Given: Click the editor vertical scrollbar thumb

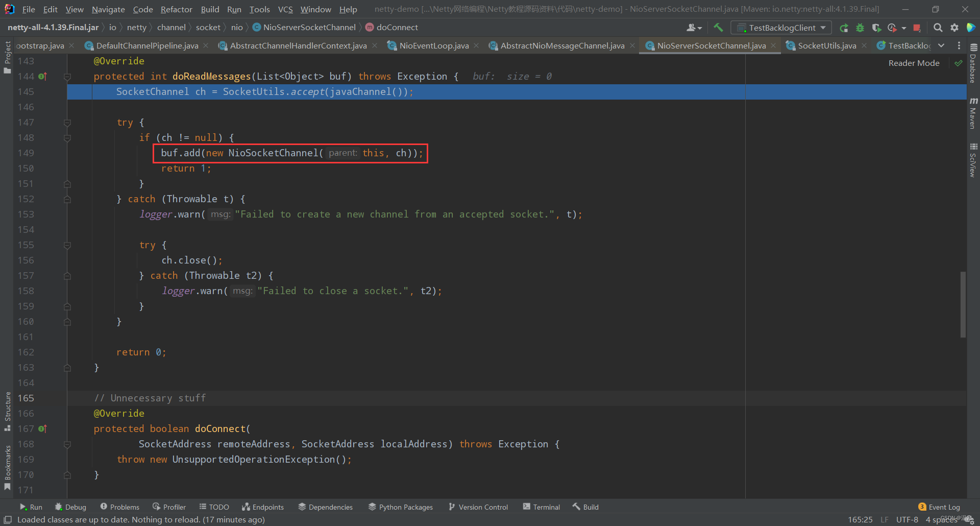Looking at the screenshot, I should [963, 304].
